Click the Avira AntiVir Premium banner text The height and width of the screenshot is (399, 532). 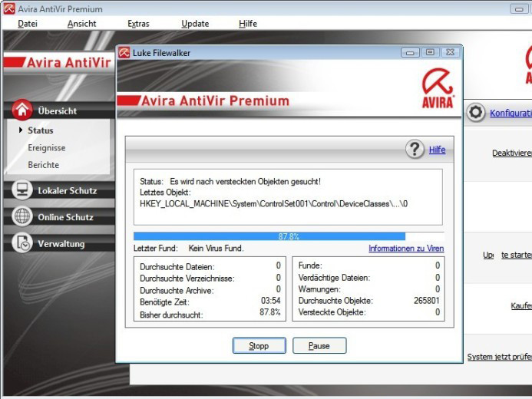(x=215, y=101)
